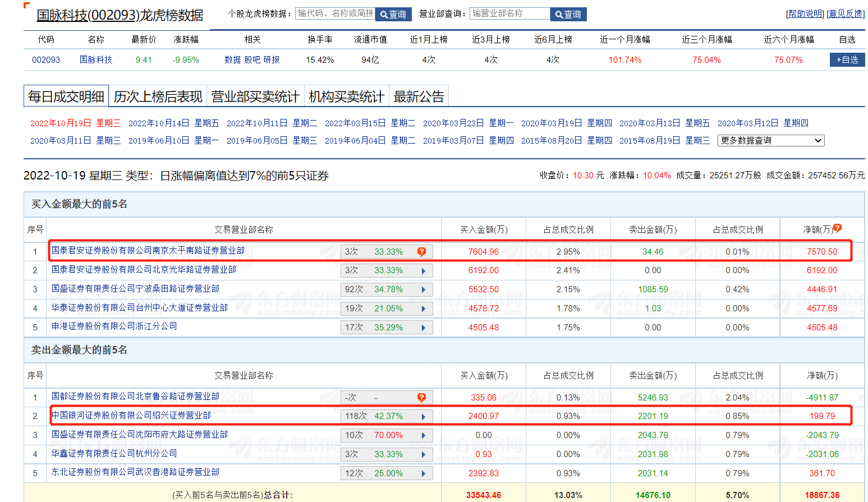This screenshot has height=502, width=868.
Task: Expand arrow for 宁波桑田路证券营业部 stats
Action: click(x=424, y=290)
